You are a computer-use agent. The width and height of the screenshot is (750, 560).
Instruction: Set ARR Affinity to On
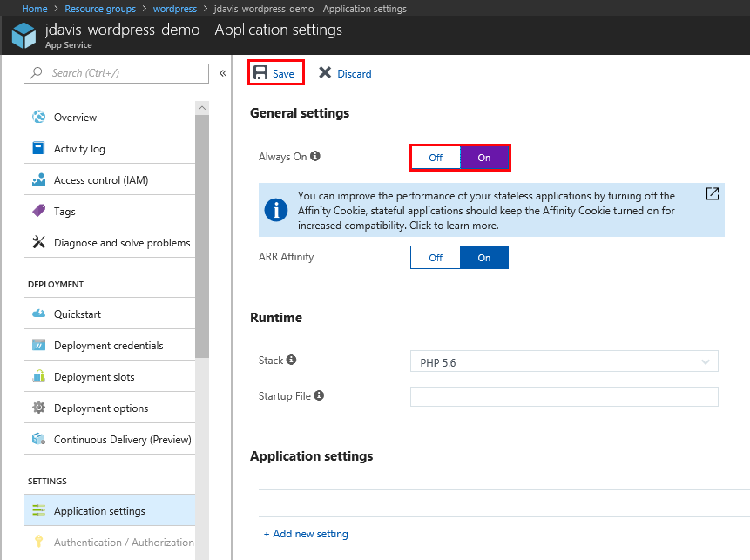point(484,257)
